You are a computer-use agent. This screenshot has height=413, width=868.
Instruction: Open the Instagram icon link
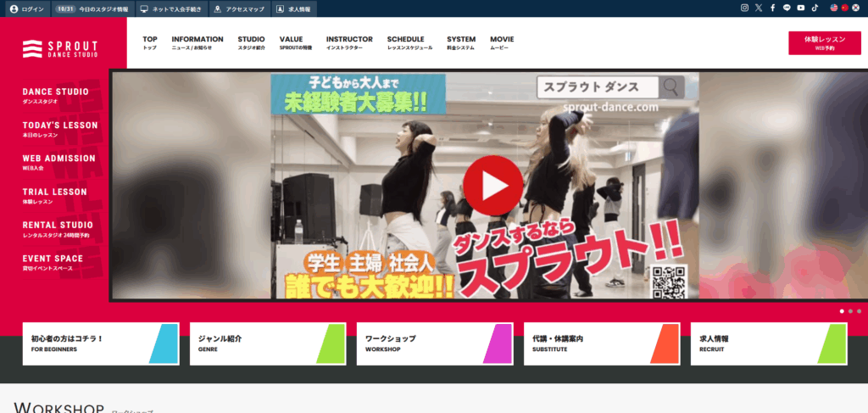point(745,8)
